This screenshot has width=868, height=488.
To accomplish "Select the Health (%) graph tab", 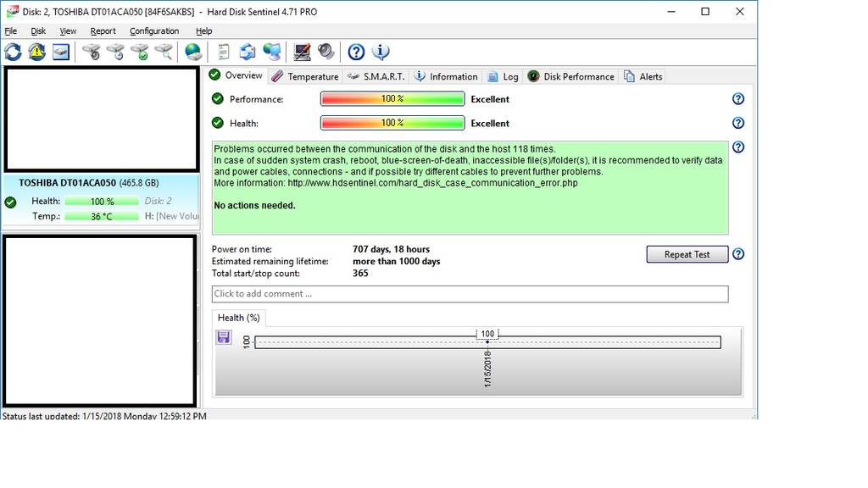I will pos(238,318).
